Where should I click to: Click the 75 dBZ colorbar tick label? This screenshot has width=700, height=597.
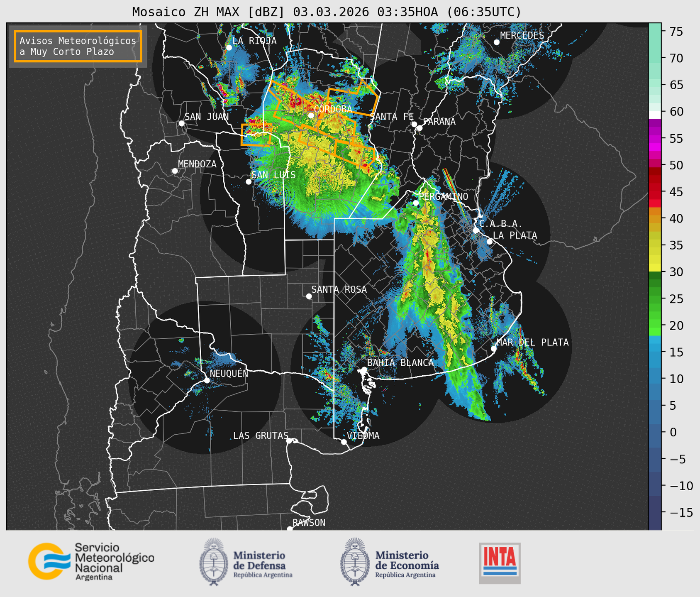pos(676,32)
